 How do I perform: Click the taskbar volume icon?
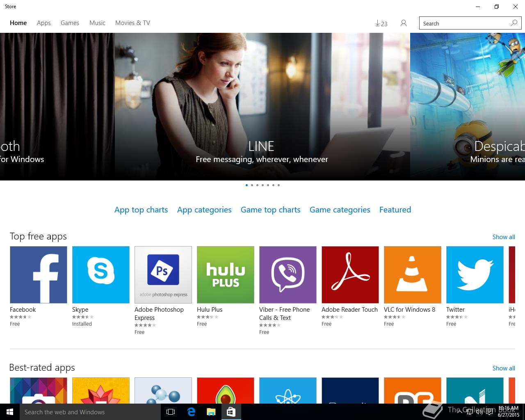[x=479, y=412]
